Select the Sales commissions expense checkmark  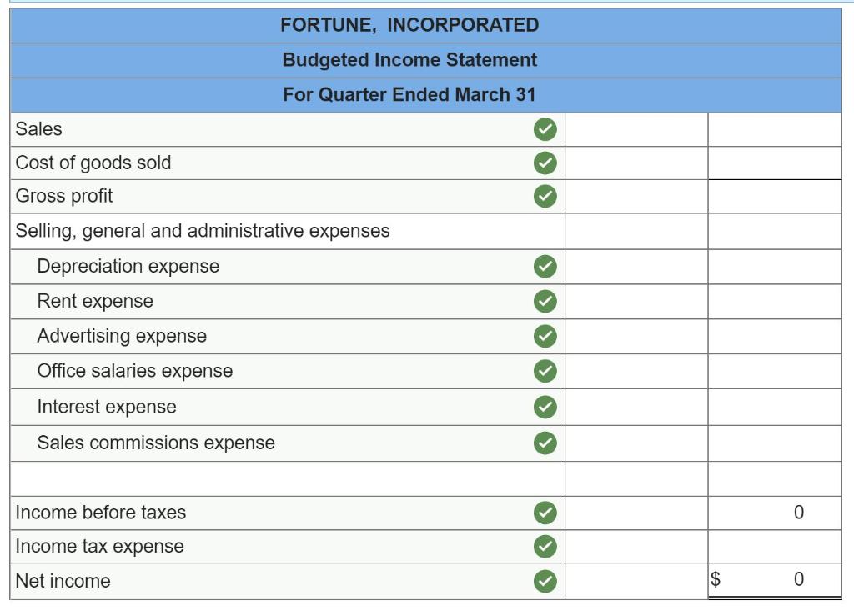click(x=545, y=441)
